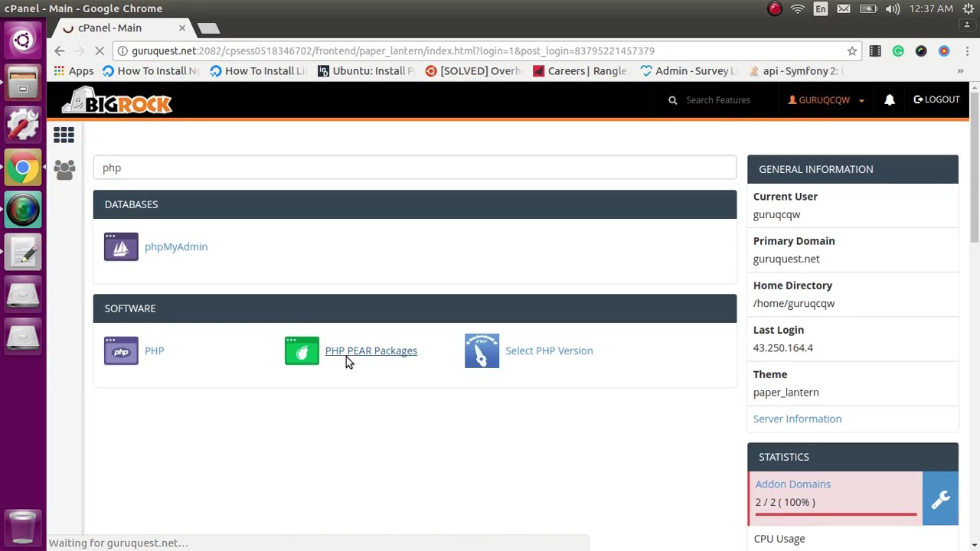
Task: Collapse the SOFTWARE section header
Action: (415, 308)
